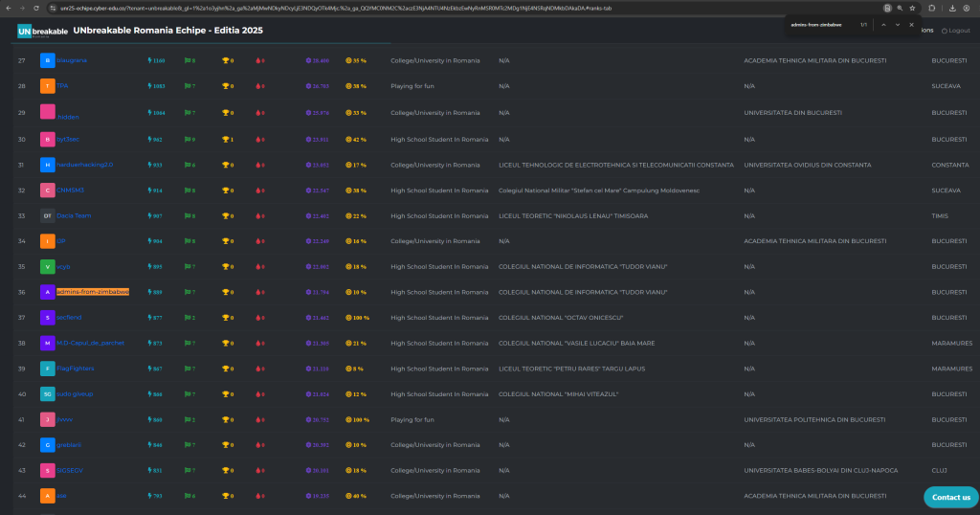Viewport: 980px width, 515px height.
Task: Click red blood drop icon for CNMSM3
Action: (257, 190)
